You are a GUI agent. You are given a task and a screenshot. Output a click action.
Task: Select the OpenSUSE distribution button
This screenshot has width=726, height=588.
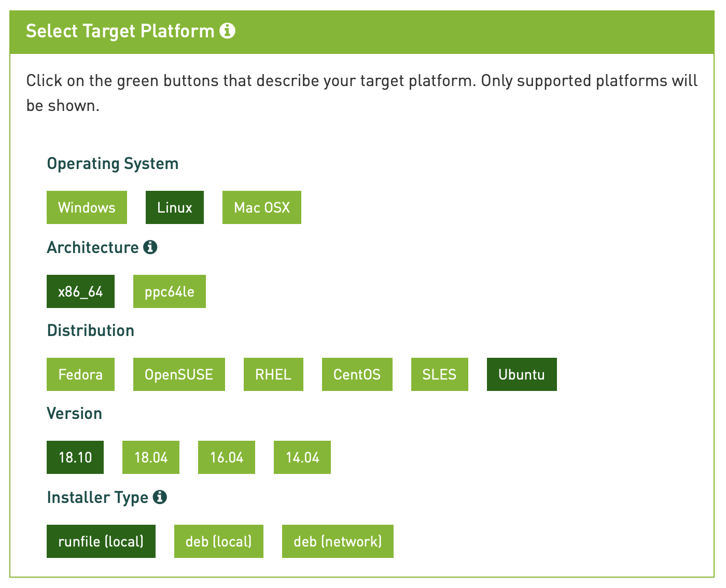coord(179,374)
